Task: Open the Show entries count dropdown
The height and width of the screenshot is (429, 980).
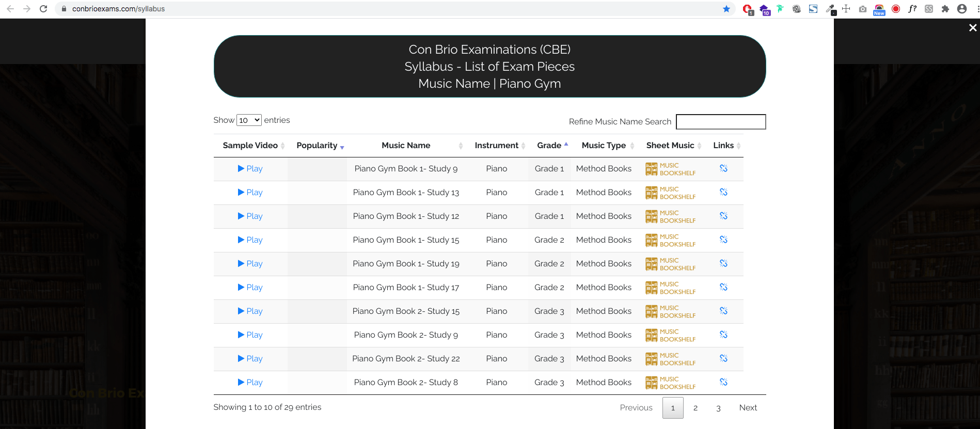Action: 249,120
